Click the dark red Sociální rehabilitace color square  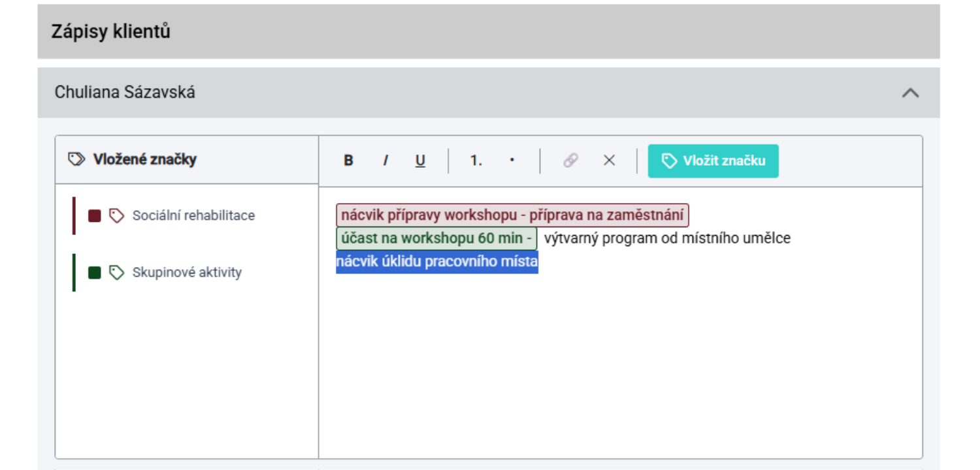pos(94,216)
